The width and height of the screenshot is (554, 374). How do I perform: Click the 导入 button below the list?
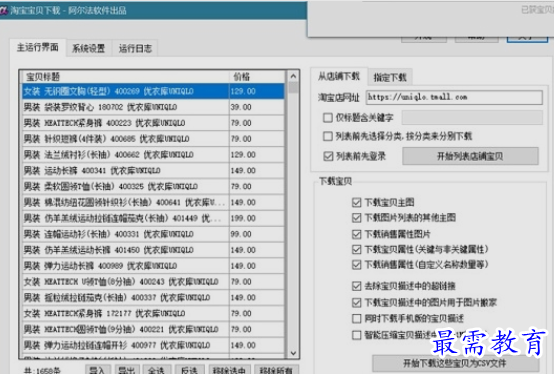tap(98, 369)
